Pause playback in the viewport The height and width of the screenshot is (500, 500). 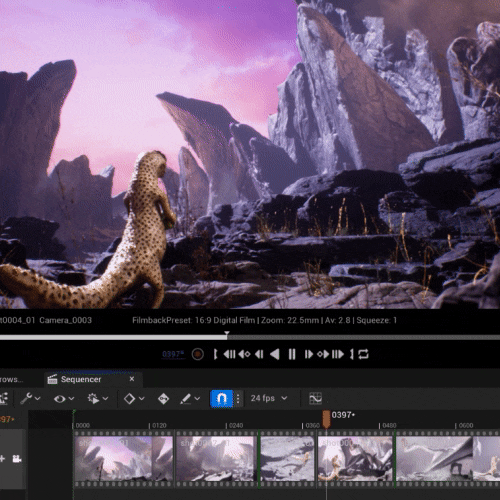292,354
